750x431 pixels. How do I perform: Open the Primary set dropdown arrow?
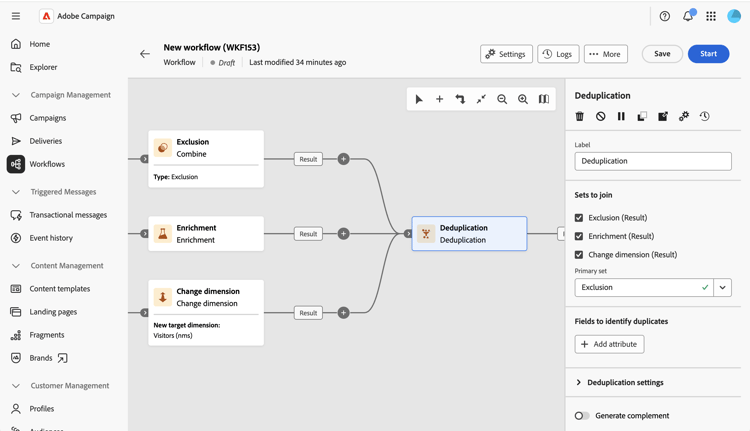[722, 287]
